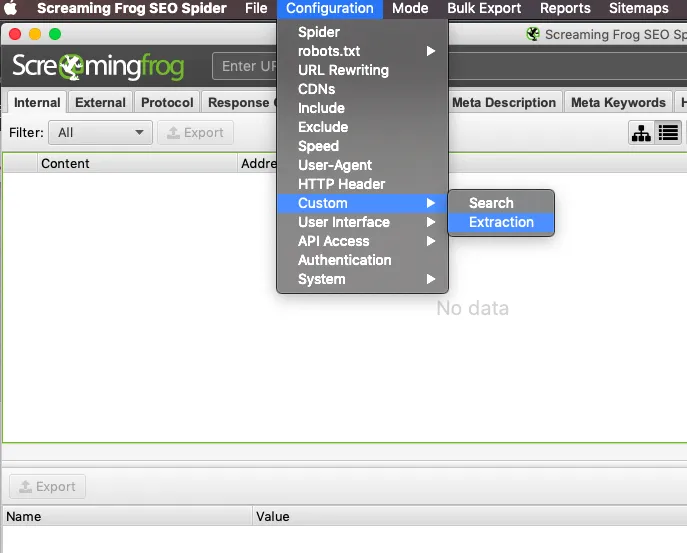Select Speed in Configuration menu

point(362,146)
